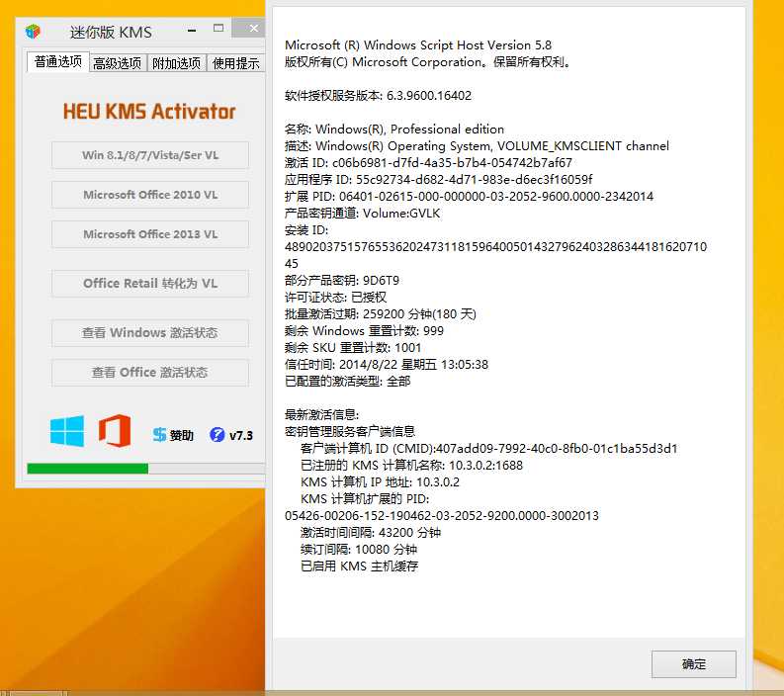Click 剩余 Windows 重置计数: 999 line
Screen dimensions: 784x696
coord(364,330)
